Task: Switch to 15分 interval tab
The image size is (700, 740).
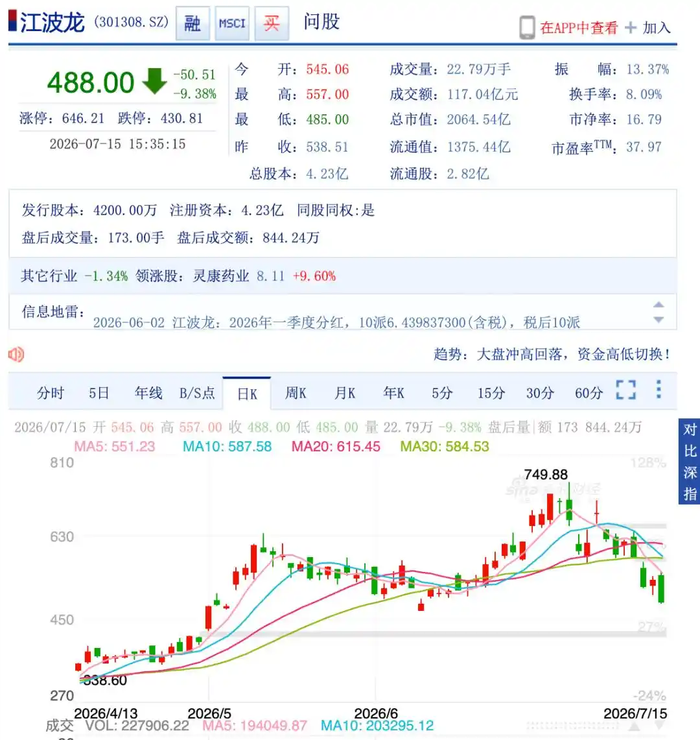Action: coord(491,392)
